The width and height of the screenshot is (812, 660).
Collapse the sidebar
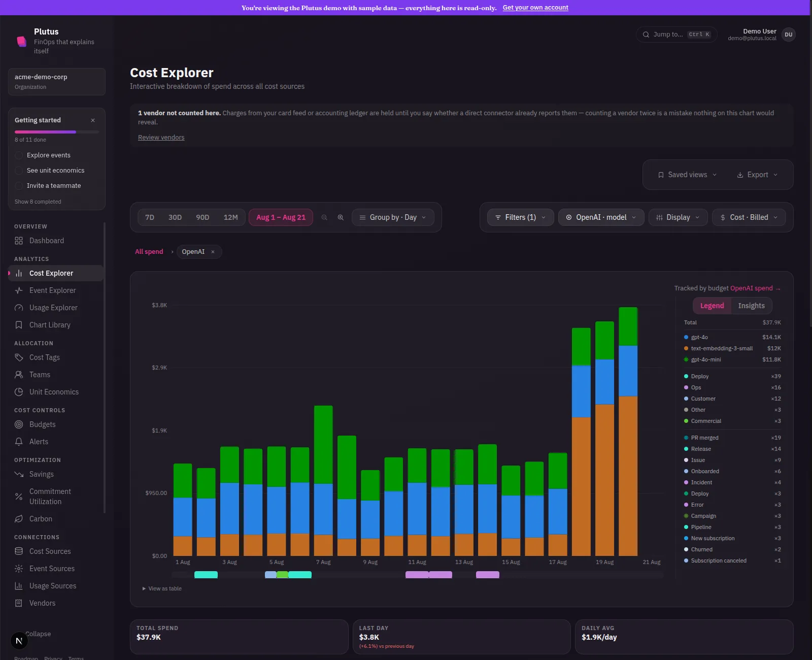38,634
